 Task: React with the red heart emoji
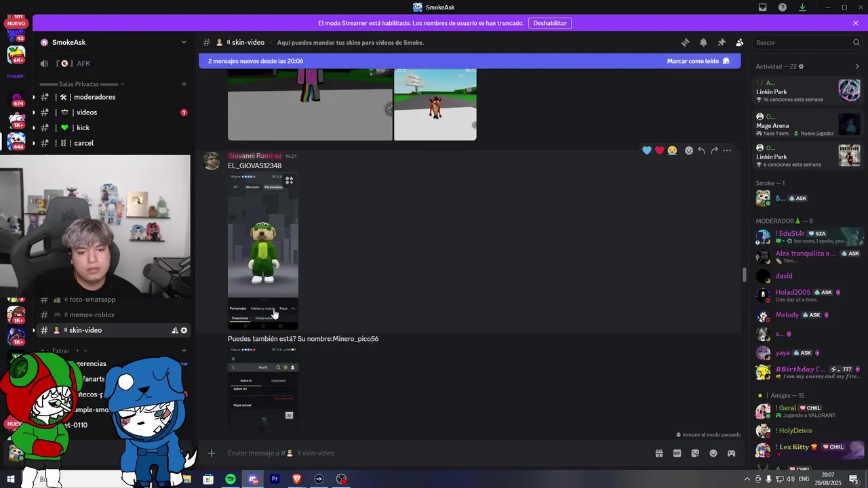point(659,150)
